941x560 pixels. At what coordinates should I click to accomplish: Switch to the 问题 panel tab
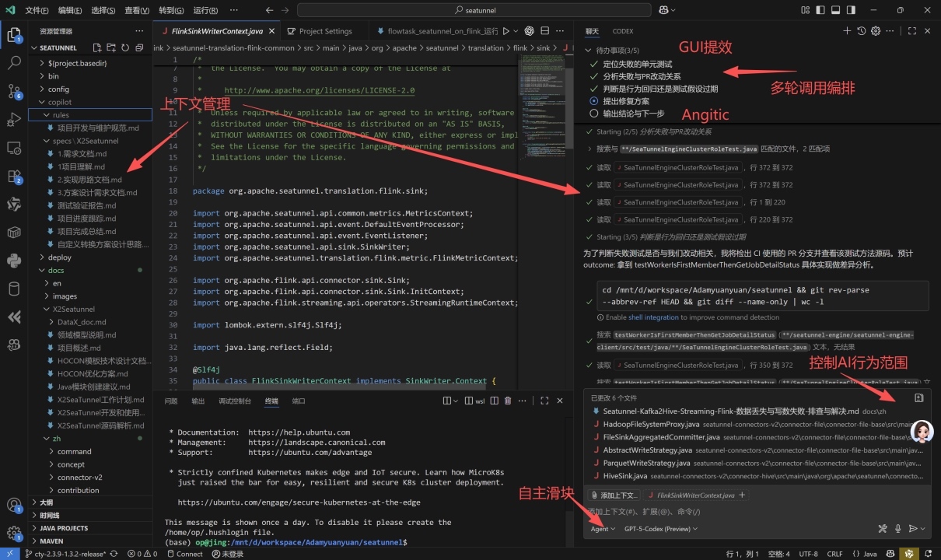point(171,401)
